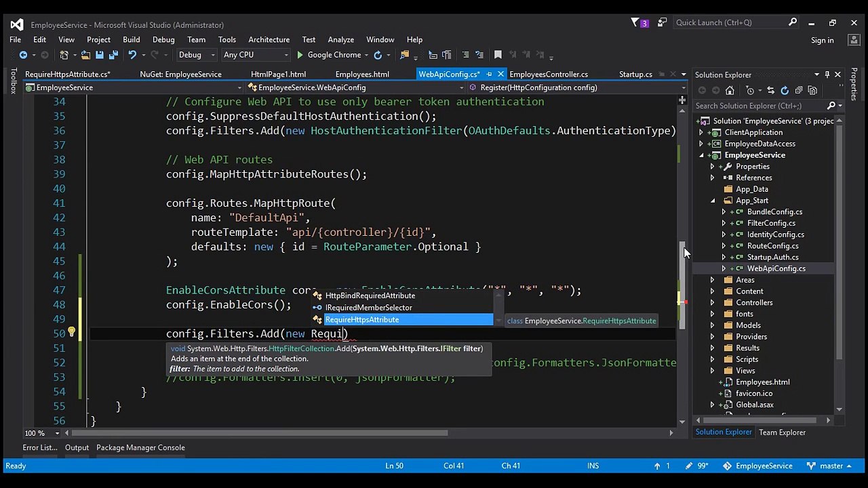Open the Architecture menu
The image size is (868, 488).
click(269, 39)
